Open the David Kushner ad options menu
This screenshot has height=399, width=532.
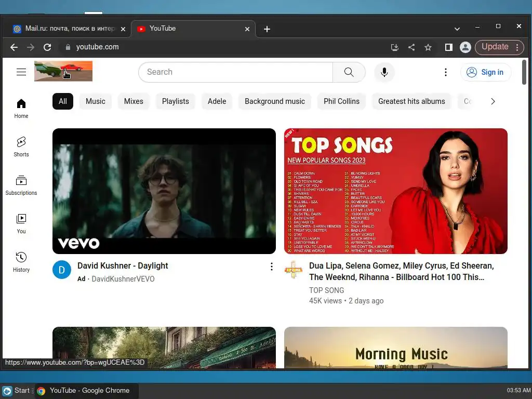pos(271,267)
